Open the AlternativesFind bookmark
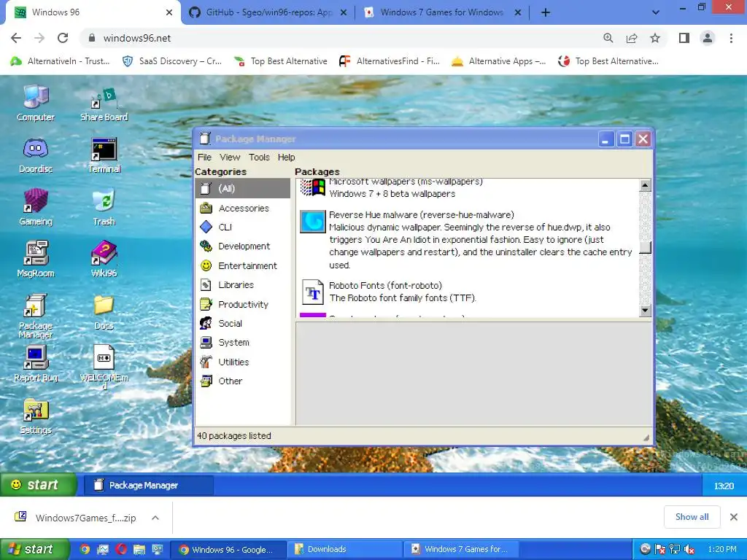The height and width of the screenshot is (560, 747). coord(390,61)
